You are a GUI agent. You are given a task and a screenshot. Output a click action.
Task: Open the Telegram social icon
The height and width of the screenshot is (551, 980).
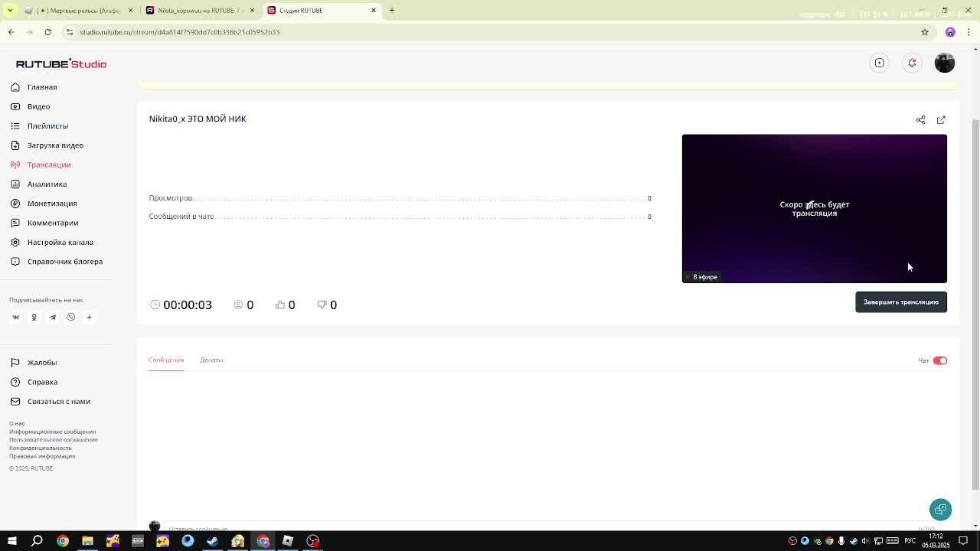click(x=52, y=317)
